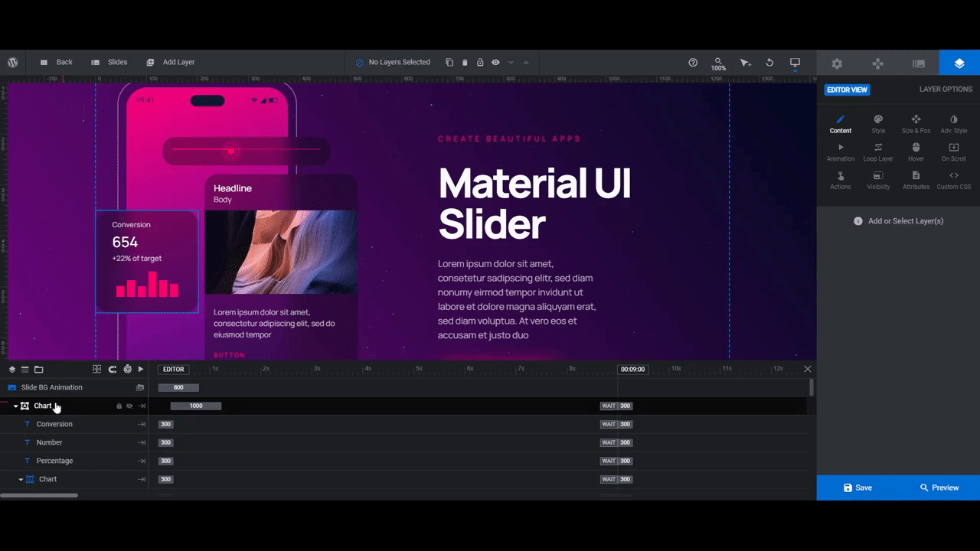
Task: Click the 00:09:00 playhead time marker
Action: [632, 369]
